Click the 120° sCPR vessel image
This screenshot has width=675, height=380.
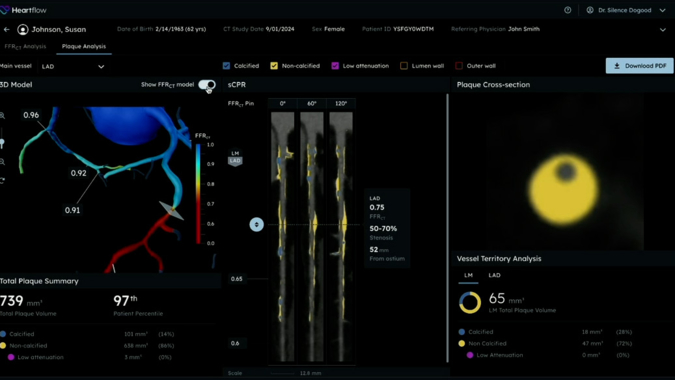coord(341,237)
